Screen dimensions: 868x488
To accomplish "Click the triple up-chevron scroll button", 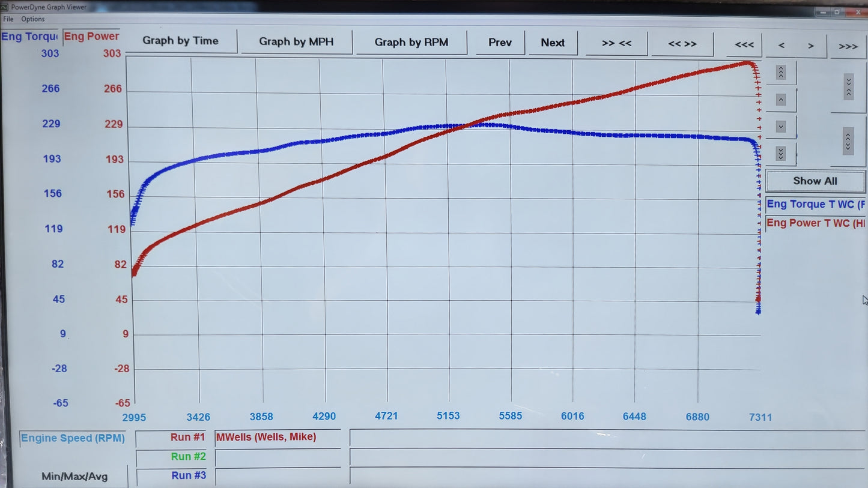I will click(780, 73).
